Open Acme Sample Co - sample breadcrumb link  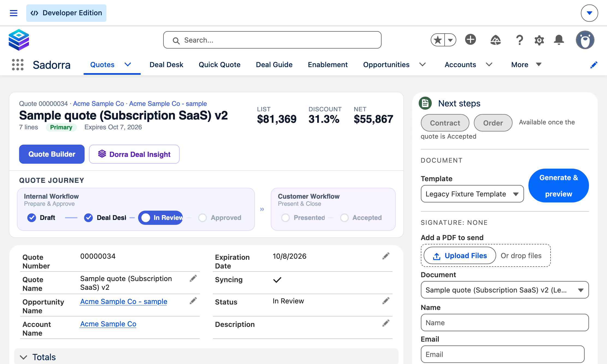tap(168, 104)
